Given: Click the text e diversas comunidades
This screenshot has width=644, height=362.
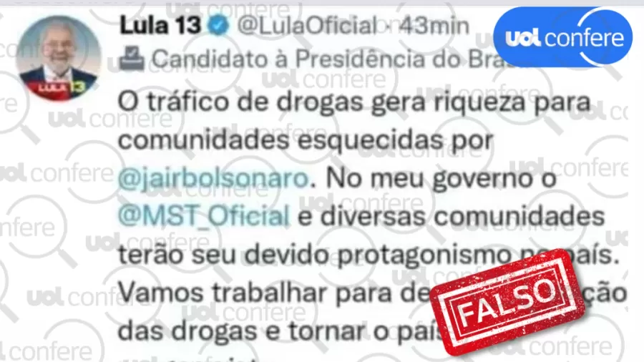Looking at the screenshot, I should (x=451, y=216).
